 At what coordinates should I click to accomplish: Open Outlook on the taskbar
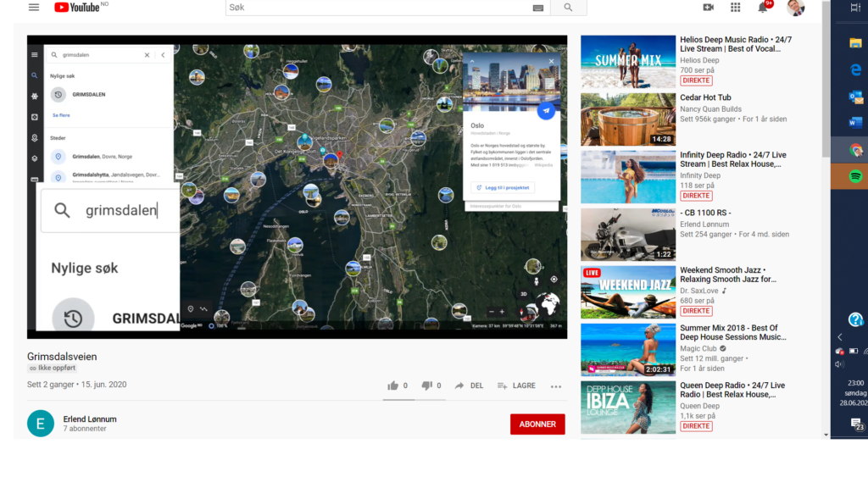click(855, 97)
